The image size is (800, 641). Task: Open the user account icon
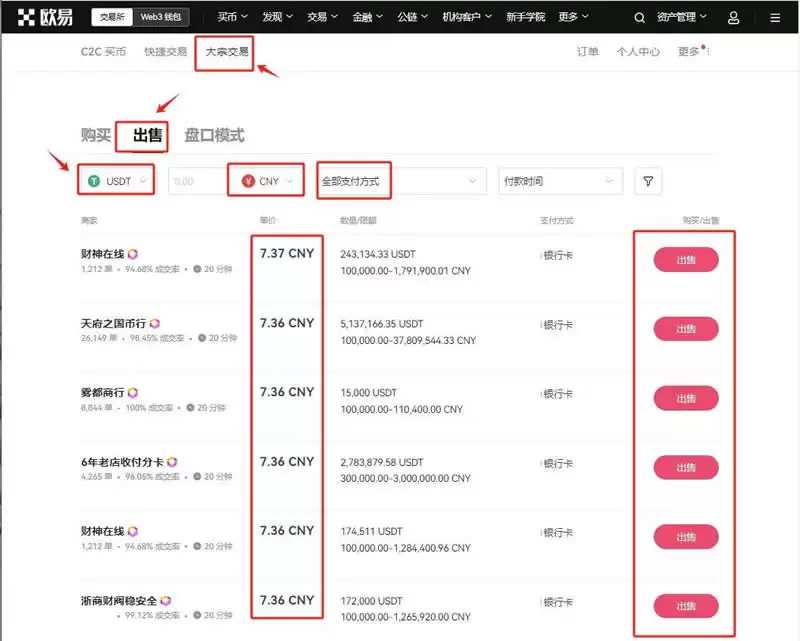pos(733,17)
